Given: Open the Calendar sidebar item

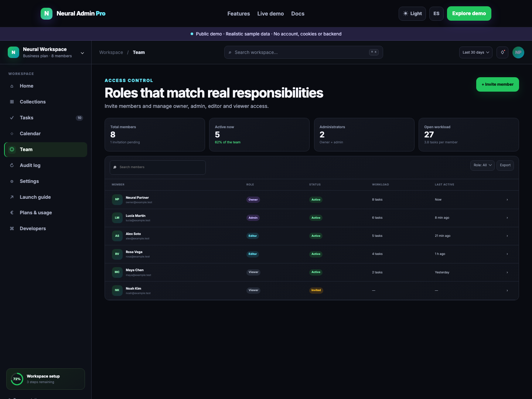Looking at the screenshot, I should 46,134.
